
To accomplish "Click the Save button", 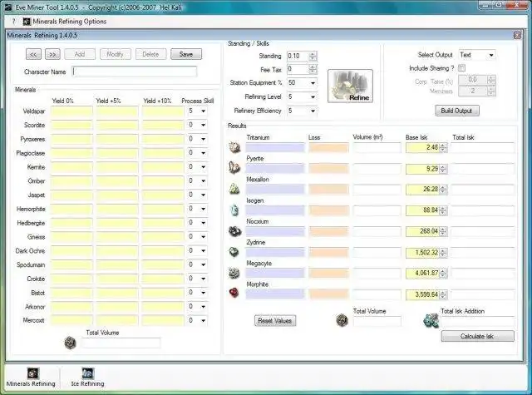I will pyautogui.click(x=186, y=54).
